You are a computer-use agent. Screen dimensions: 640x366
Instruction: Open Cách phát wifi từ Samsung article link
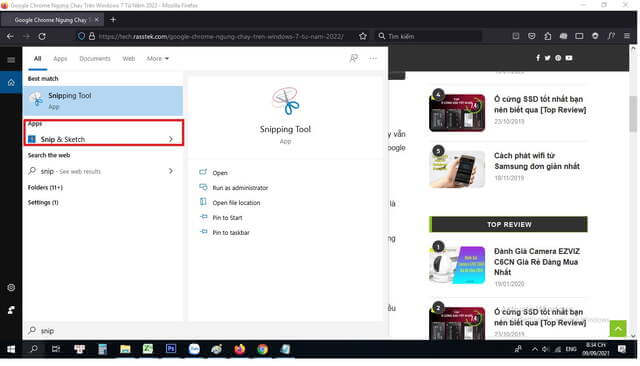point(537,161)
